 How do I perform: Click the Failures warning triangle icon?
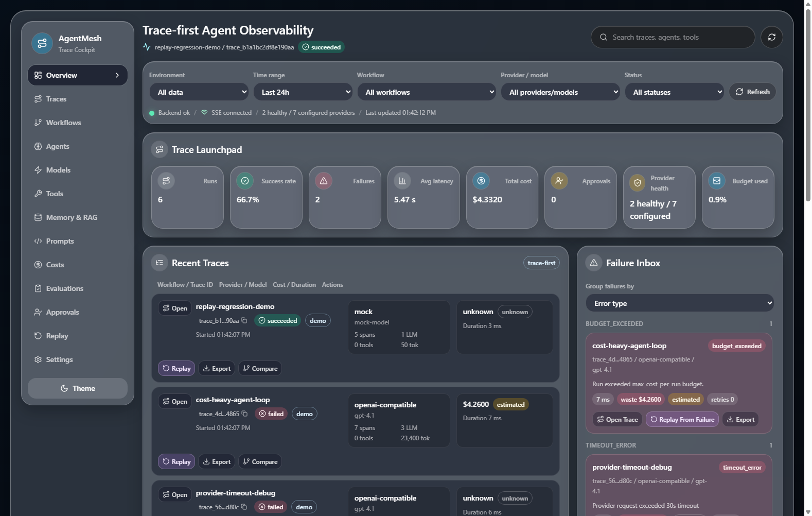tap(324, 181)
